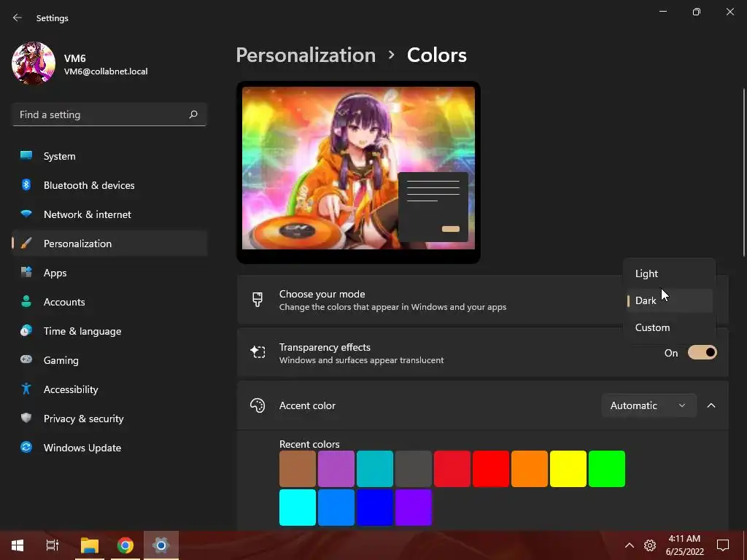The width and height of the screenshot is (747, 560).
Task: Open Task View on the taskbar
Action: point(53,545)
